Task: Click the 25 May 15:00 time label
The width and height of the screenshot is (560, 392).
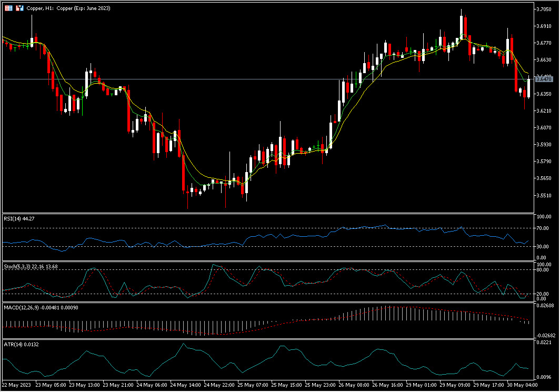Action: (x=287, y=385)
